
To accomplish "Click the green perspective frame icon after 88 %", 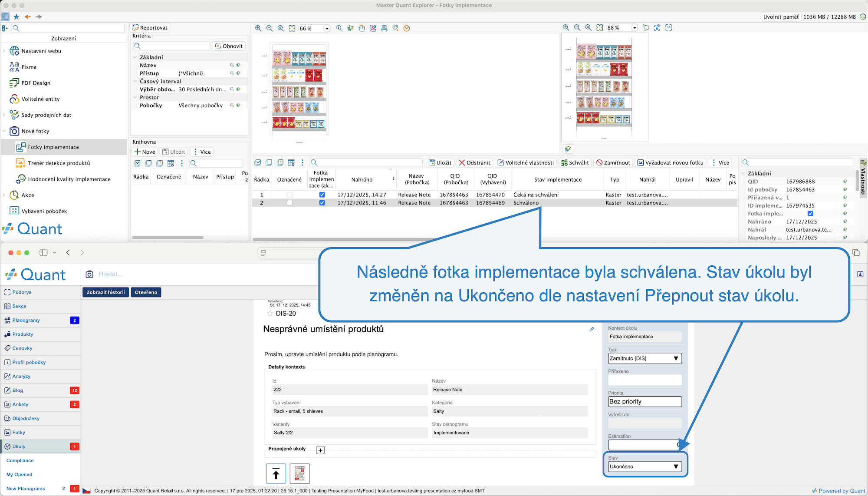I will [x=646, y=27].
